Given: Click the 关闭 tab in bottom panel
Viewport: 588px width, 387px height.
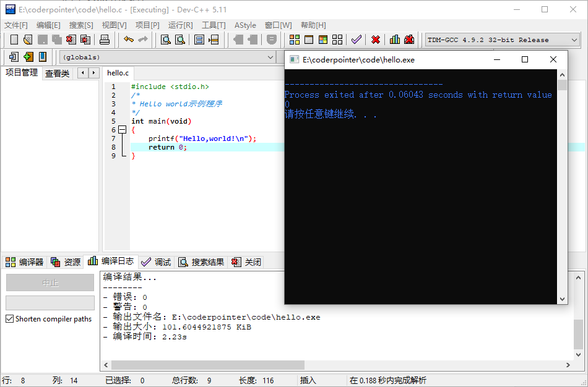Looking at the screenshot, I should point(246,262).
